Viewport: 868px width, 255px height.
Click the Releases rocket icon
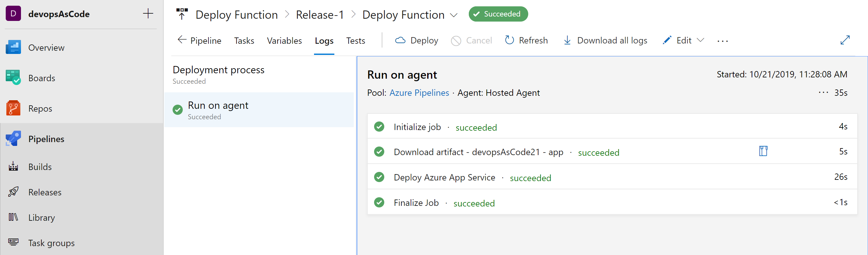pos(13,192)
